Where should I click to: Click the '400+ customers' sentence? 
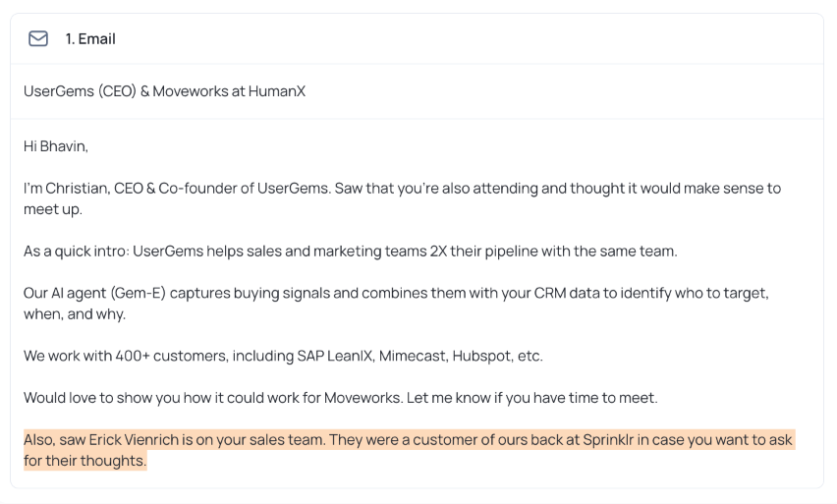pyautogui.click(x=283, y=356)
